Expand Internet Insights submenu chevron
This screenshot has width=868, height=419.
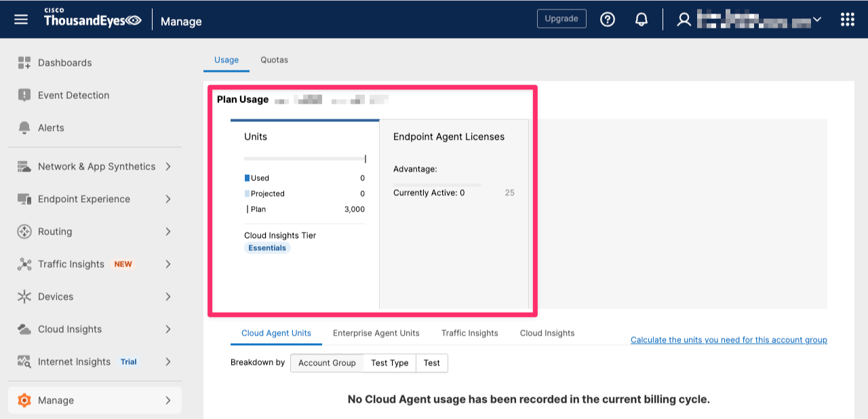168,362
